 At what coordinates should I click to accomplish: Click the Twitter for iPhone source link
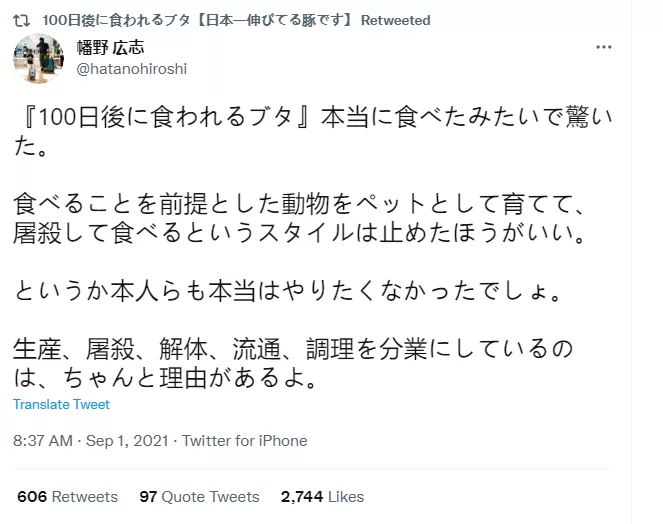pyautogui.click(x=244, y=440)
